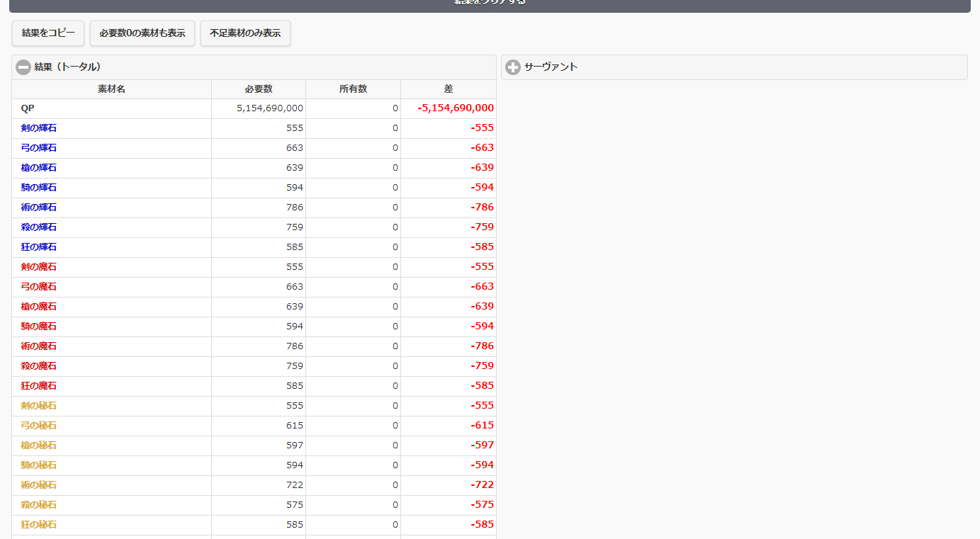Open the 剣の輝石 material link
The width and height of the screenshot is (980, 539).
click(x=39, y=128)
